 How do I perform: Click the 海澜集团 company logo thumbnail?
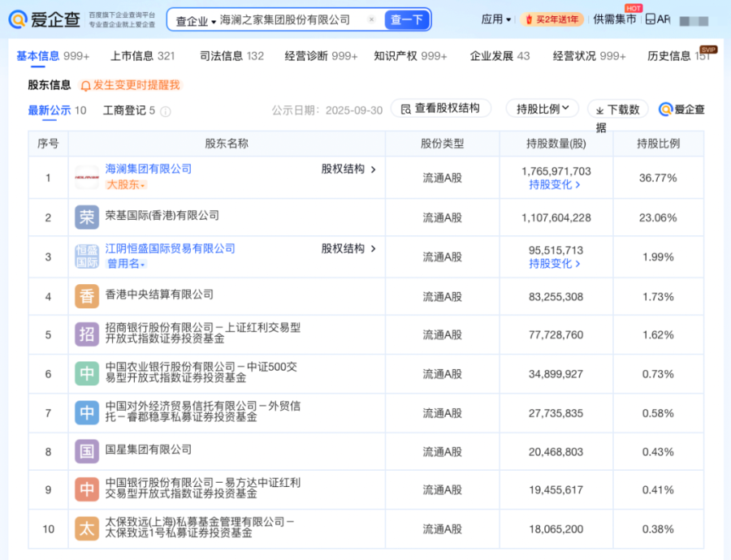87,177
